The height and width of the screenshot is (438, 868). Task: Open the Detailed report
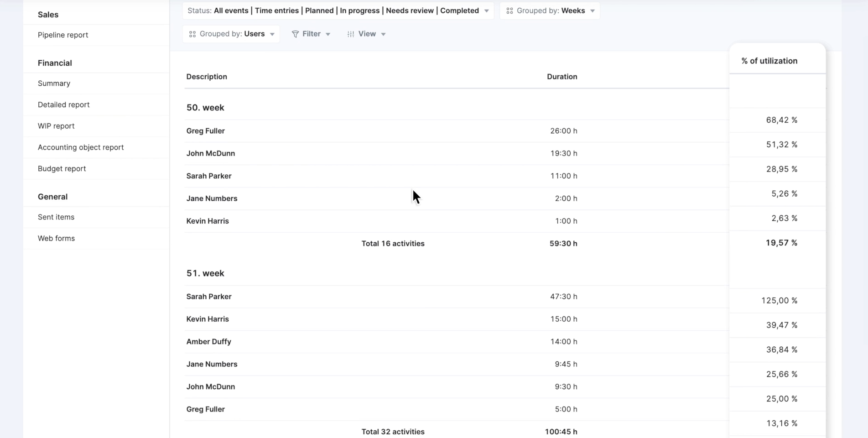coord(63,105)
